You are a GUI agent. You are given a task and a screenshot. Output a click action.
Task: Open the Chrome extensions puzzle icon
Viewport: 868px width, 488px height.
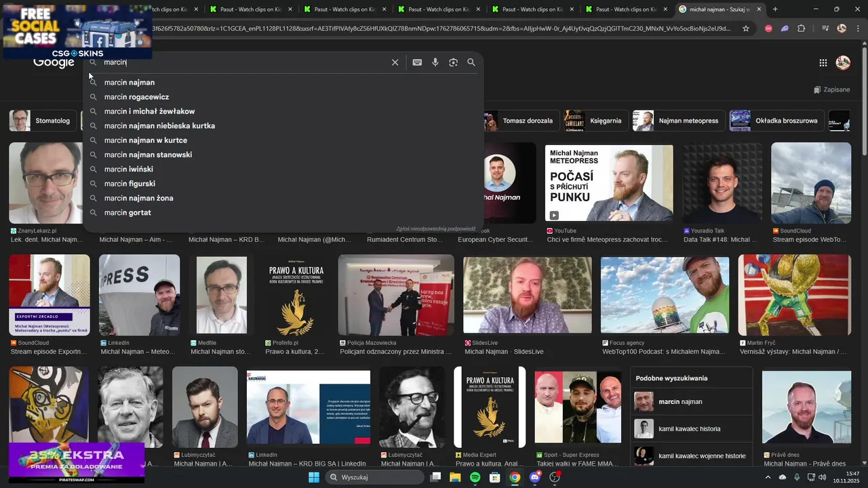tap(802, 28)
